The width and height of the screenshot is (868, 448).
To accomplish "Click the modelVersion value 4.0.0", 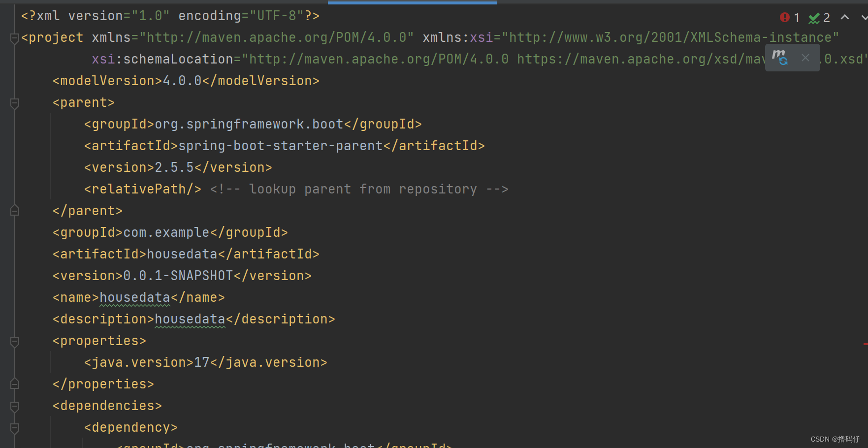I will (x=182, y=81).
